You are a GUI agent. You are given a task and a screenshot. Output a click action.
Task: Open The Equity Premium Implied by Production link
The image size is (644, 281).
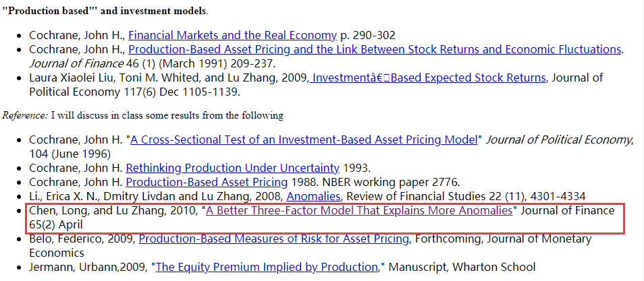[x=267, y=268]
